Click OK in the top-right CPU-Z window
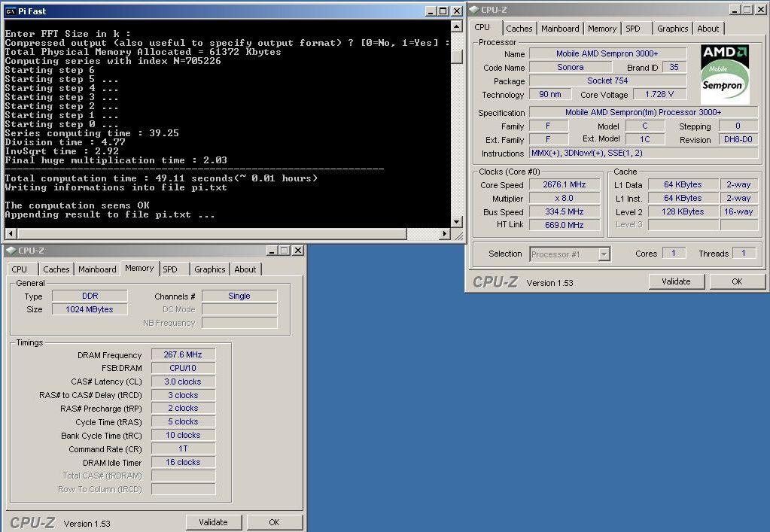 click(x=737, y=281)
